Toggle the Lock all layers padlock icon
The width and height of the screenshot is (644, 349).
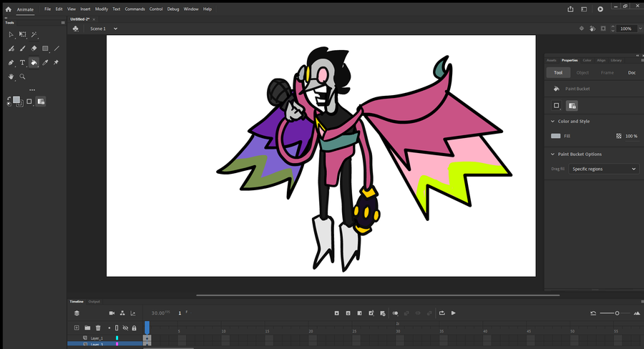click(x=134, y=328)
